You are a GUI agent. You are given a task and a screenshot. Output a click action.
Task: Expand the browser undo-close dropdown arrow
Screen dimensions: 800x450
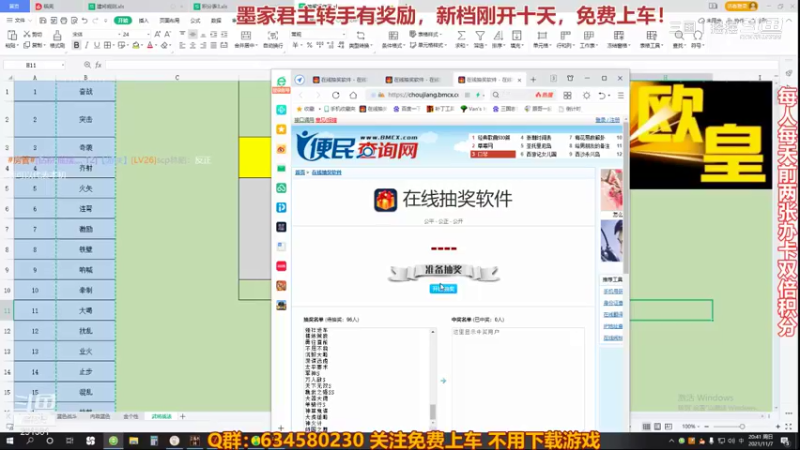609,95
